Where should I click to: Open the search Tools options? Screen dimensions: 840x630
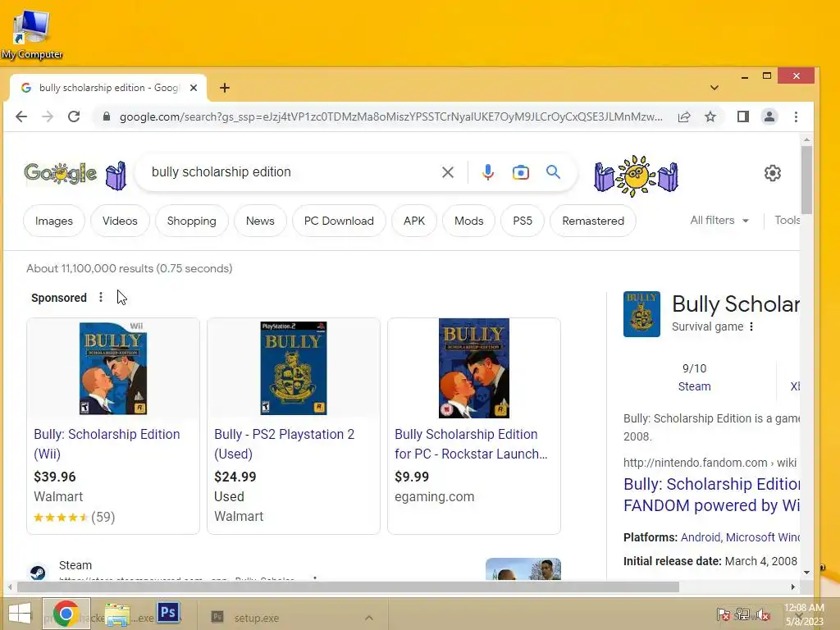(787, 220)
